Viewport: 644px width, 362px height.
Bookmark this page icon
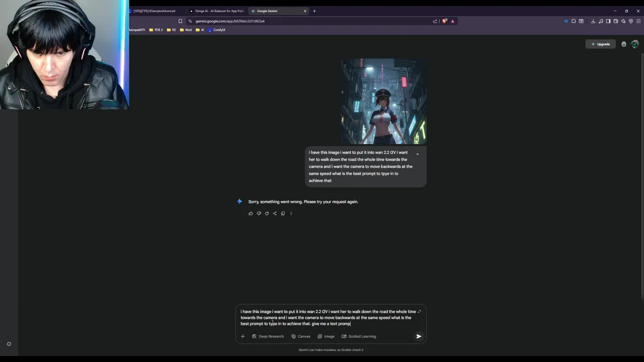coord(180,21)
